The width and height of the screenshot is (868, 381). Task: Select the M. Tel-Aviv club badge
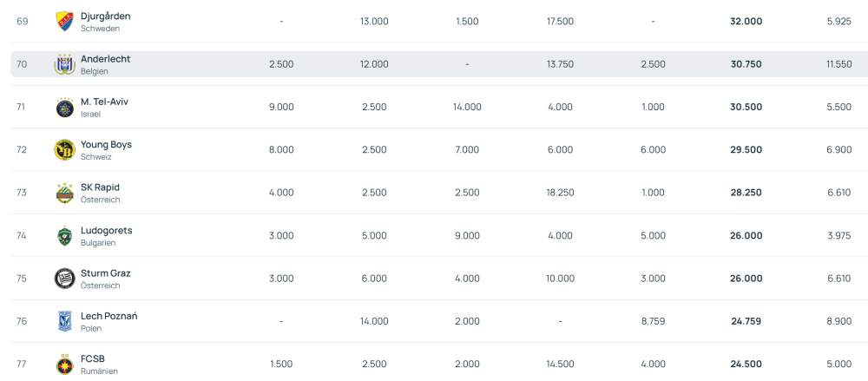(64, 108)
